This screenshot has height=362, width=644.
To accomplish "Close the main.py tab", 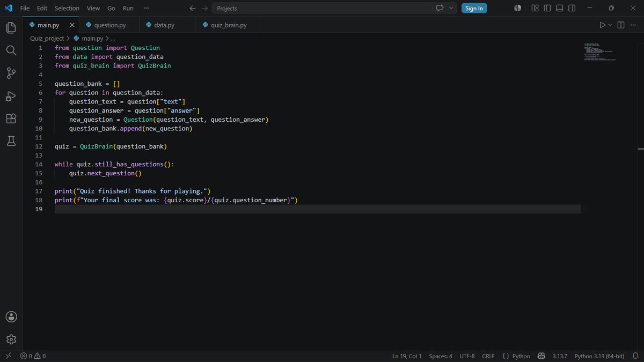I will click(72, 25).
